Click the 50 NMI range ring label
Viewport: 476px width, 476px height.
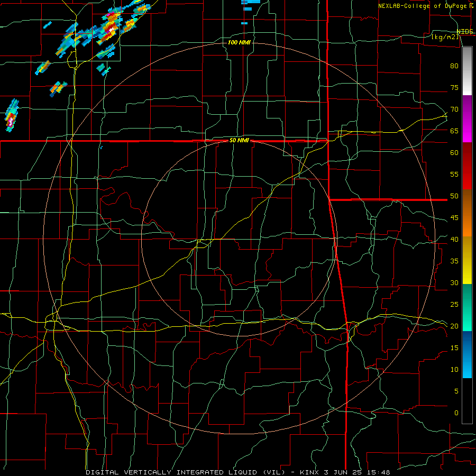click(x=239, y=140)
